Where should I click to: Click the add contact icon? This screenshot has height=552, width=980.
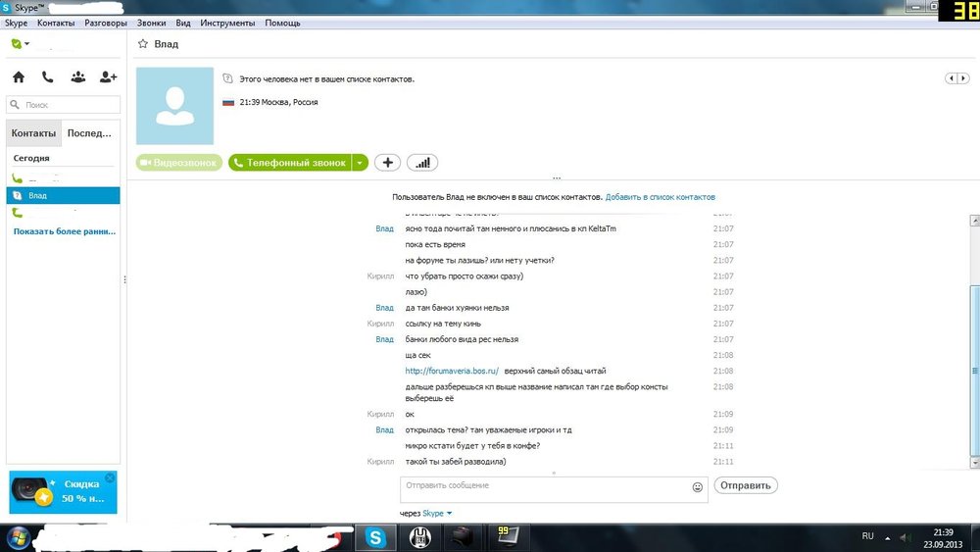pyautogui.click(x=108, y=77)
